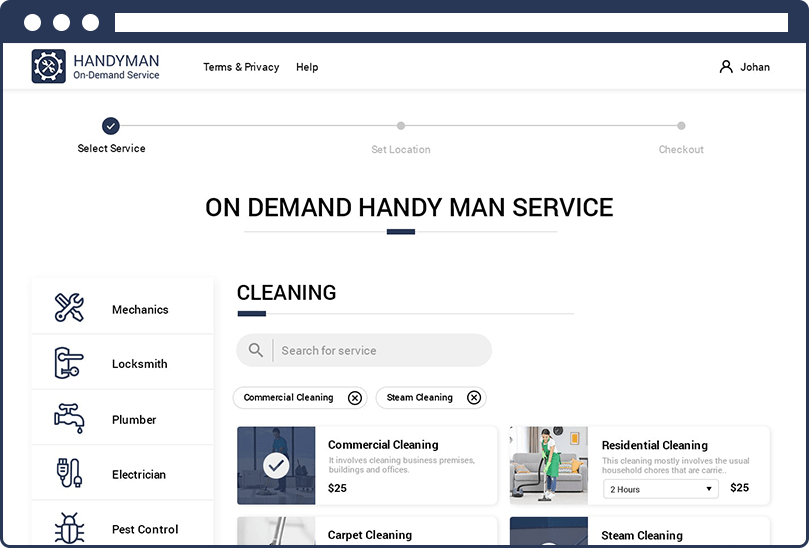Open the Residential Cleaning card thumbnail

pyautogui.click(x=548, y=465)
